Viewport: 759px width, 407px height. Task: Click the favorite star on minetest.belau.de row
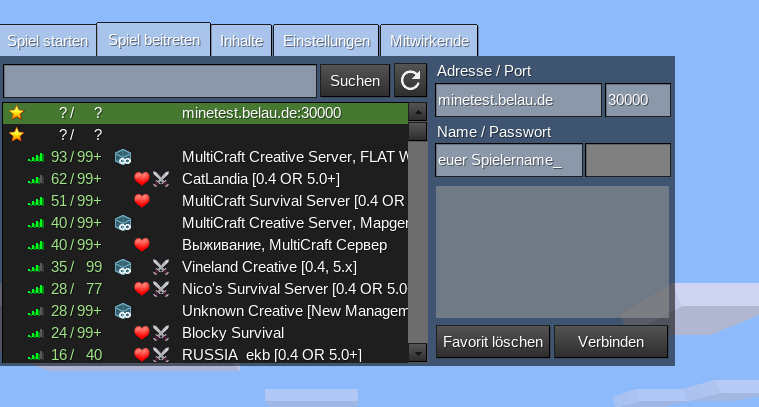click(16, 113)
